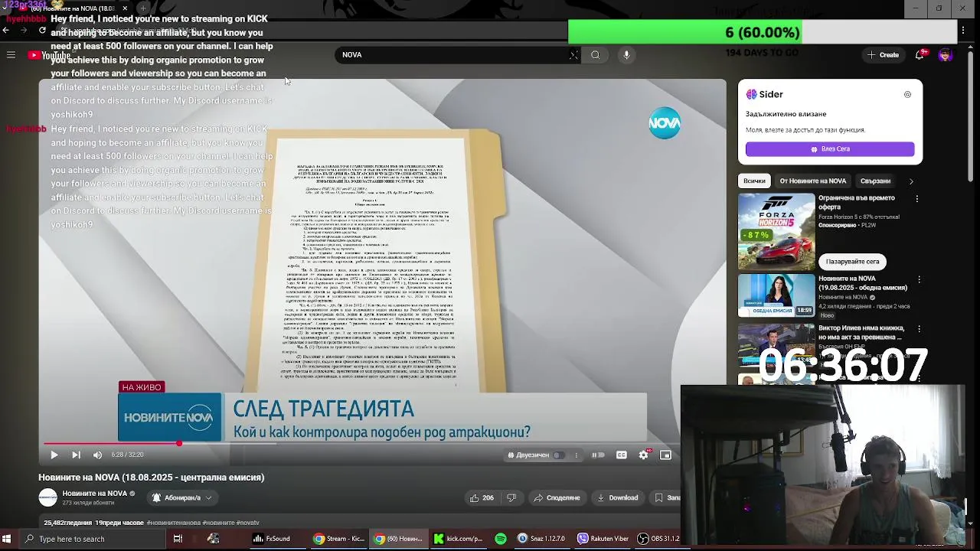Switch player to miniplayer mode
The image size is (980, 551).
pos(665,455)
